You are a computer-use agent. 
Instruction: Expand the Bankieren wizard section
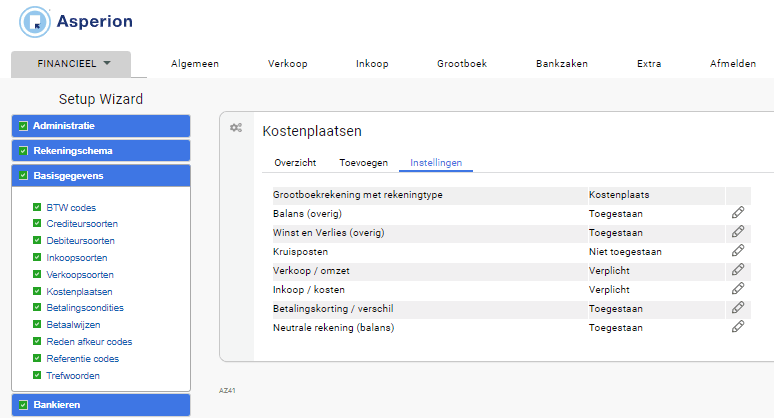(x=101, y=405)
